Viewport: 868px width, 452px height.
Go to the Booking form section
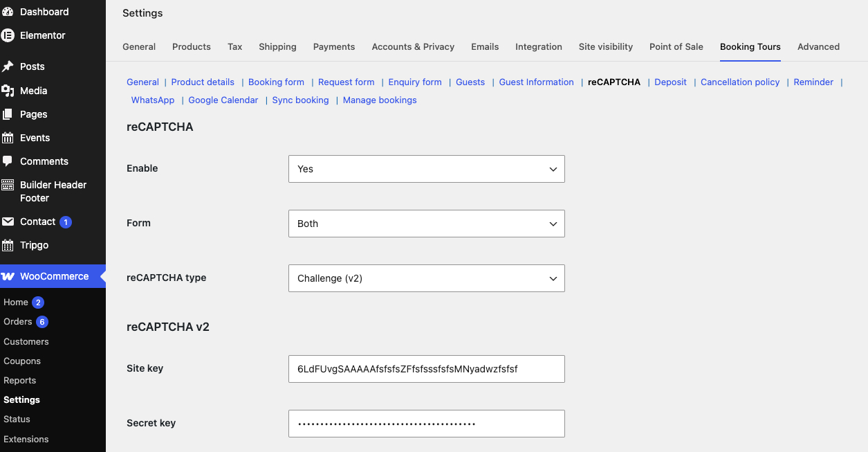276,82
